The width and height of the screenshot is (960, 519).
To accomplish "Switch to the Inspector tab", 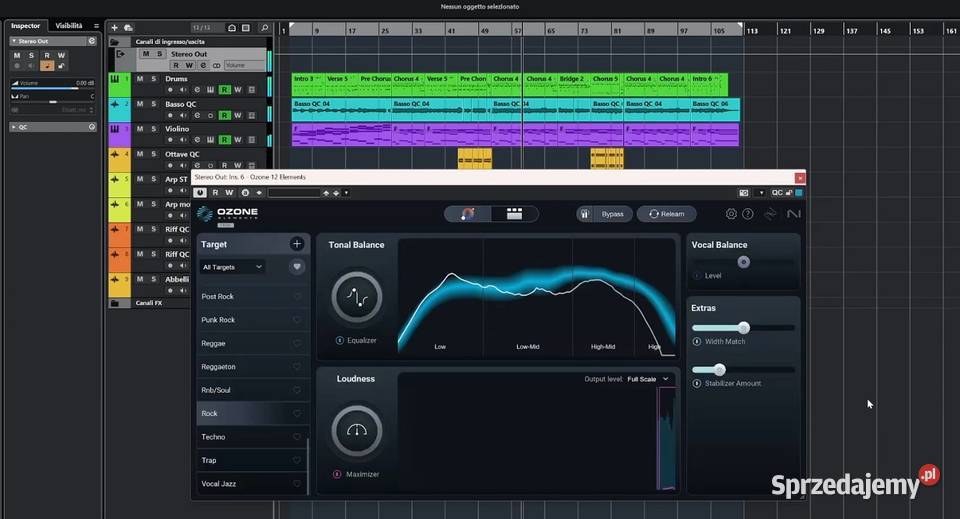I will [25, 26].
